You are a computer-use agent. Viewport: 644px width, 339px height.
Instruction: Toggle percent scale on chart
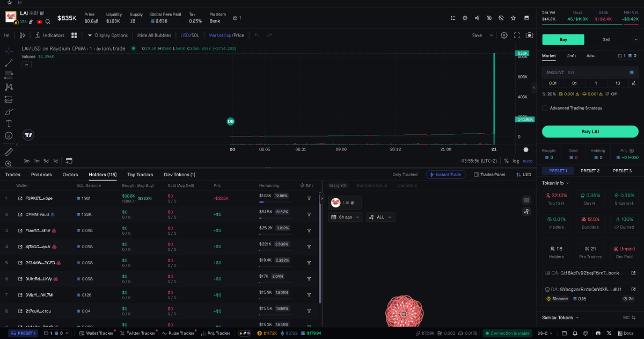(506, 161)
